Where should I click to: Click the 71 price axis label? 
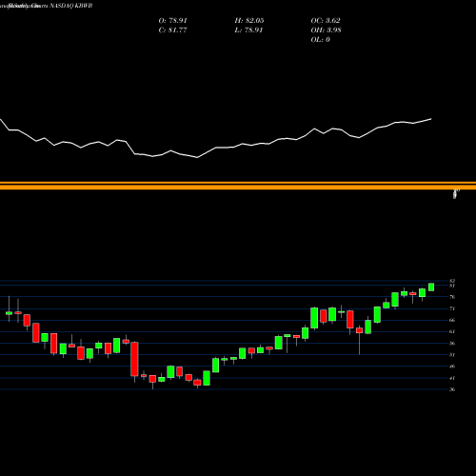(452, 308)
